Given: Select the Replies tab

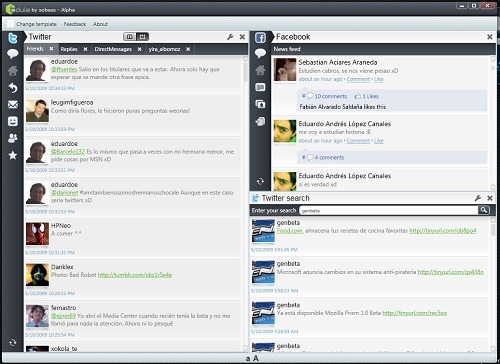Looking at the screenshot, I should 69,49.
